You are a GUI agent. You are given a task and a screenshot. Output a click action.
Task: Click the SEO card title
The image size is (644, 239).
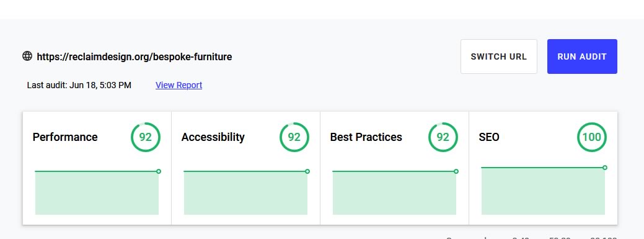click(x=489, y=137)
